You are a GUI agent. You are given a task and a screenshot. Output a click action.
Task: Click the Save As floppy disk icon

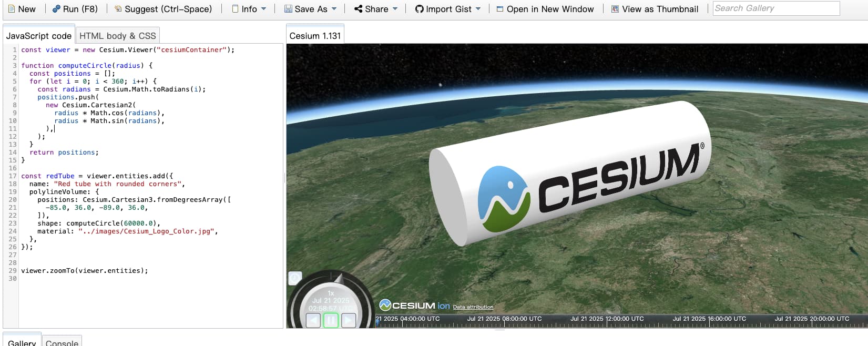click(288, 9)
